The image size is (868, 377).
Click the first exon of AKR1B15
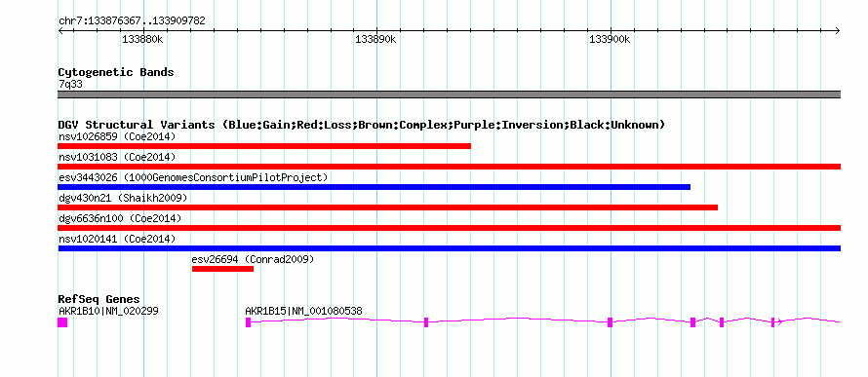pos(249,322)
